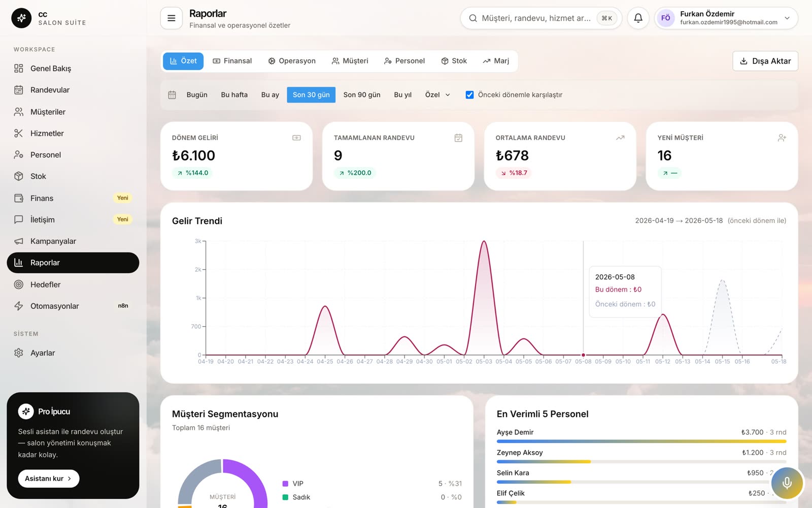Select Son 90 gün range
812x508 pixels.
[362, 95]
